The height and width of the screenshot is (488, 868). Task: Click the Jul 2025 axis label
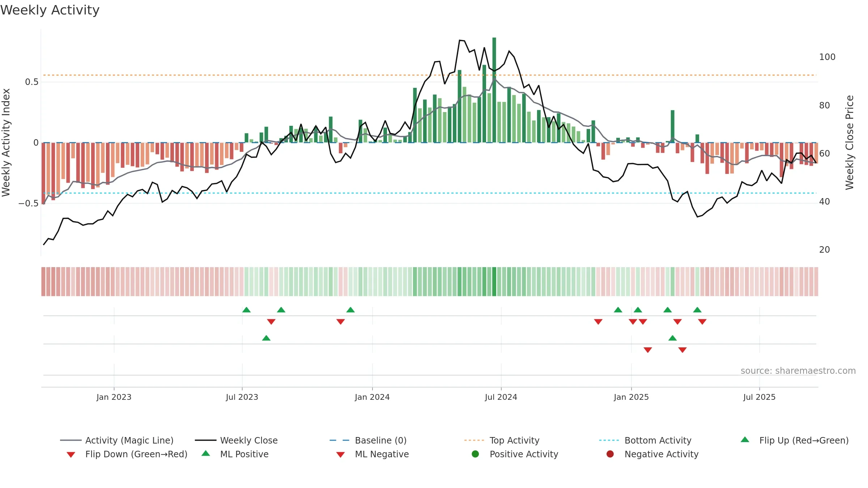(x=759, y=397)
